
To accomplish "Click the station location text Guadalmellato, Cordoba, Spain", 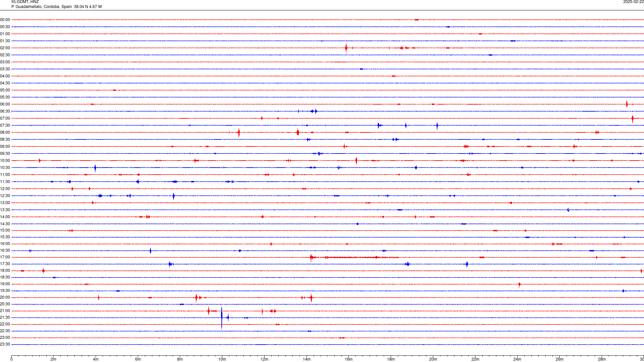I will [x=44, y=7].
